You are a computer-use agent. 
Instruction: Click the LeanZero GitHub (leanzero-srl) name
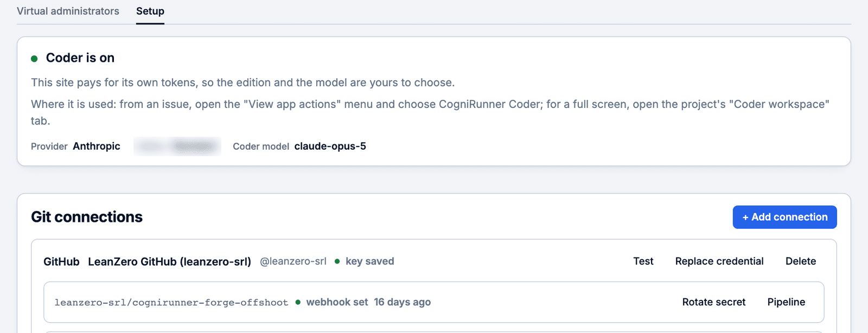click(169, 261)
